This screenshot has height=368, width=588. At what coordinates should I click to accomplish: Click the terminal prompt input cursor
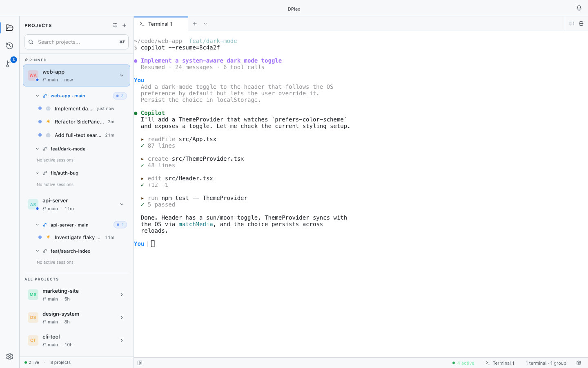tap(153, 244)
